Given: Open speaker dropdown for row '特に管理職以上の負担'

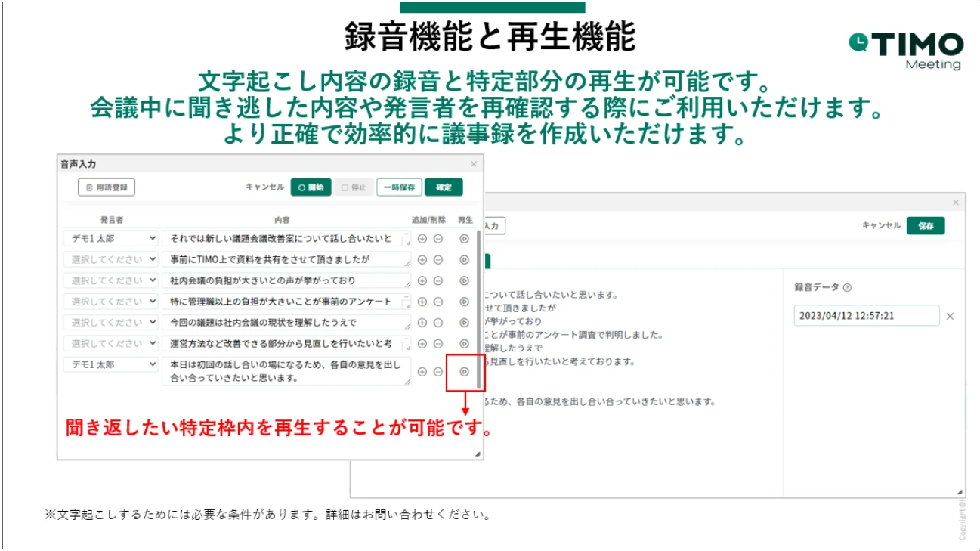Looking at the screenshot, I should [111, 302].
